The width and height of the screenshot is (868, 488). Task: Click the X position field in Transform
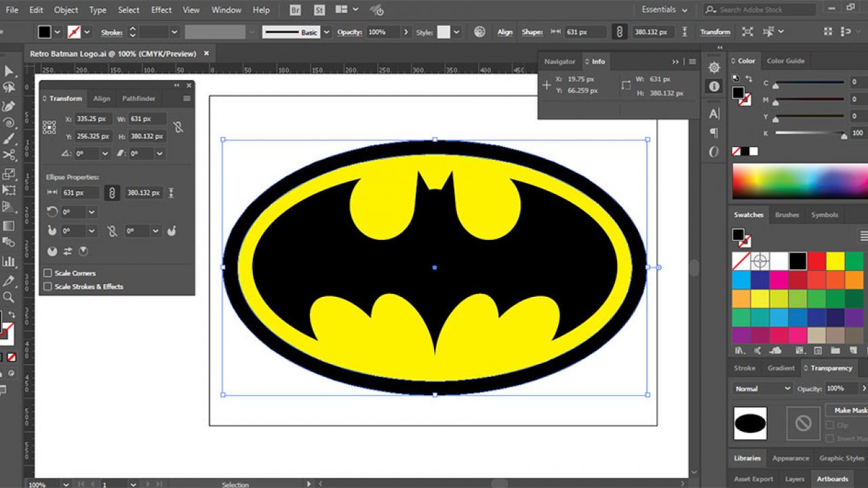point(94,119)
